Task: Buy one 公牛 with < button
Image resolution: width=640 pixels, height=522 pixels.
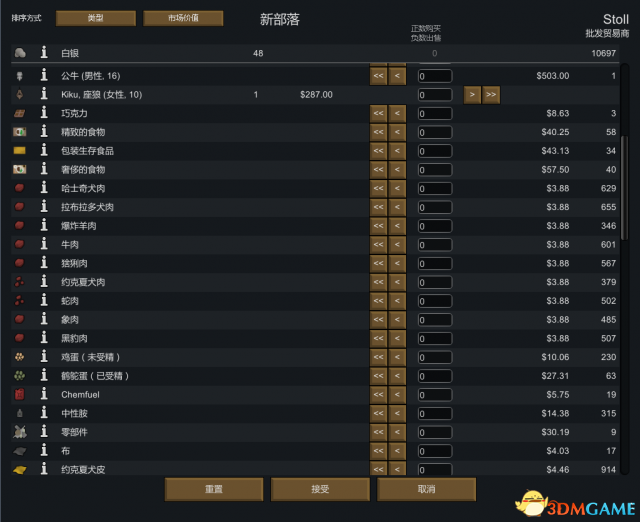Action: [397, 76]
